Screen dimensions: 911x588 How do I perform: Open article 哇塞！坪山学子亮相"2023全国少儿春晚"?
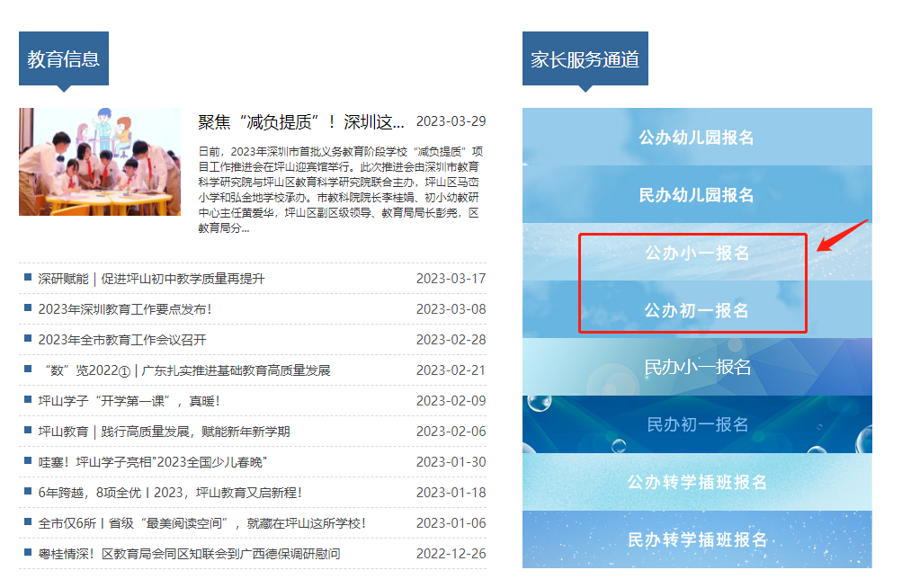point(153,462)
